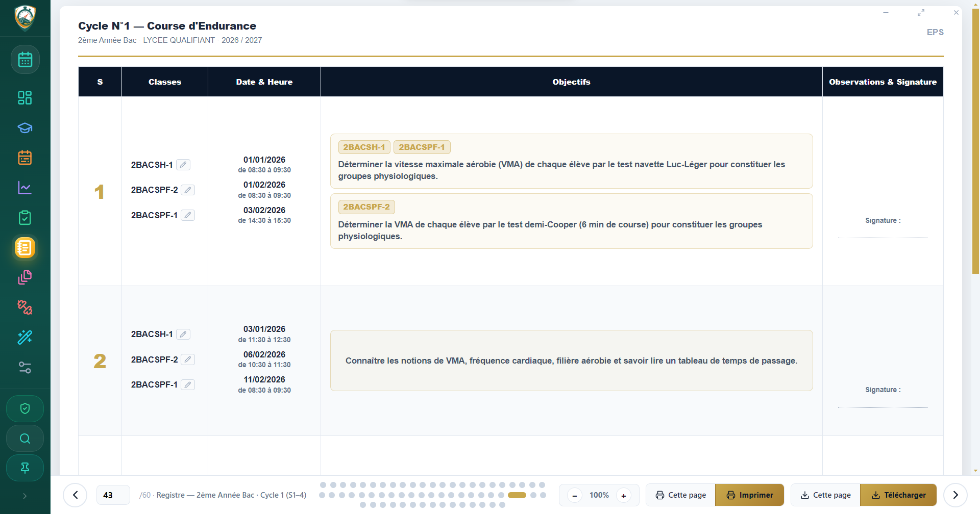Click the search magnifier button

point(25,439)
